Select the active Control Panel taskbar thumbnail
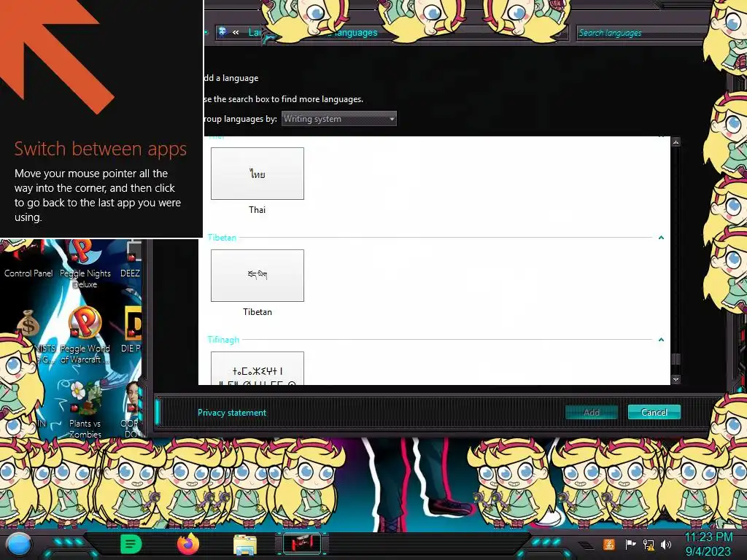 point(301,543)
